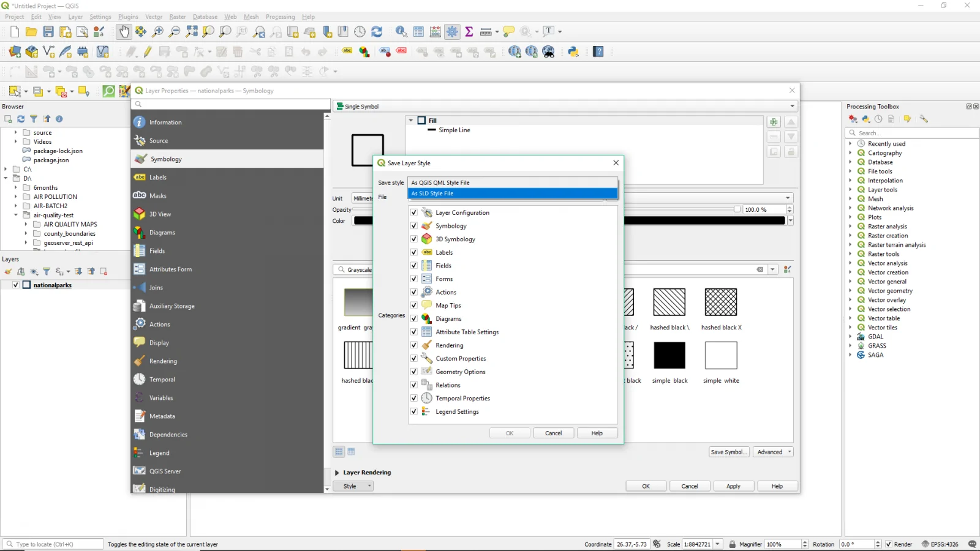Click the Open Project folder icon
This screenshot has height=551, width=980.
(x=31, y=31)
